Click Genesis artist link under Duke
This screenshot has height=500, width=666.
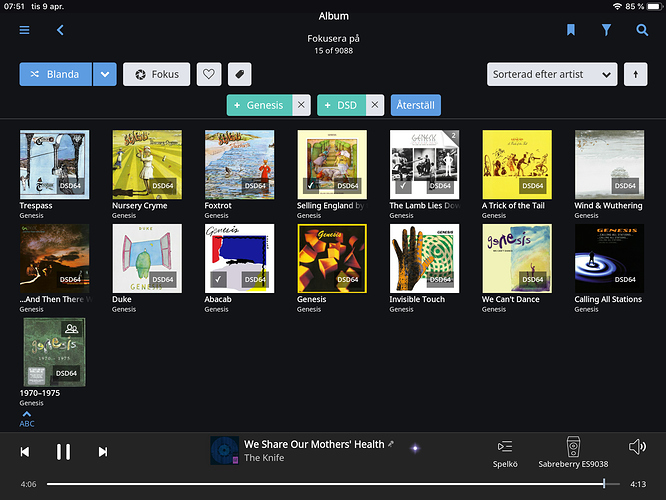(x=124, y=309)
